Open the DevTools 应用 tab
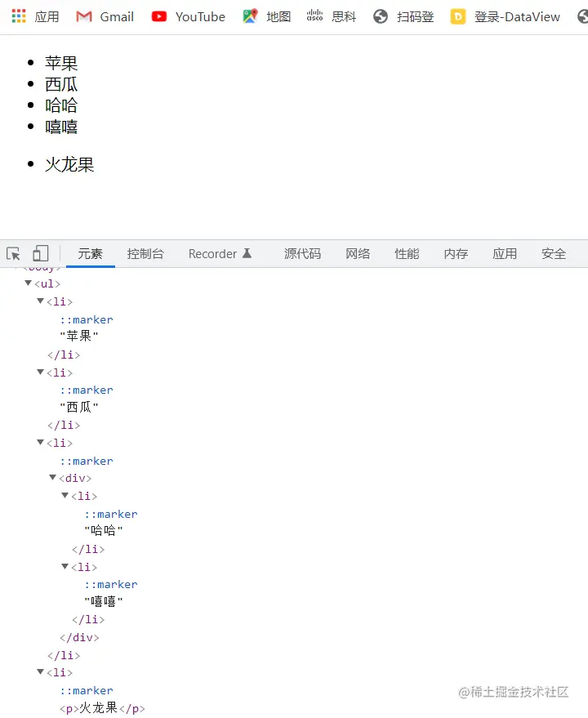 (505, 254)
